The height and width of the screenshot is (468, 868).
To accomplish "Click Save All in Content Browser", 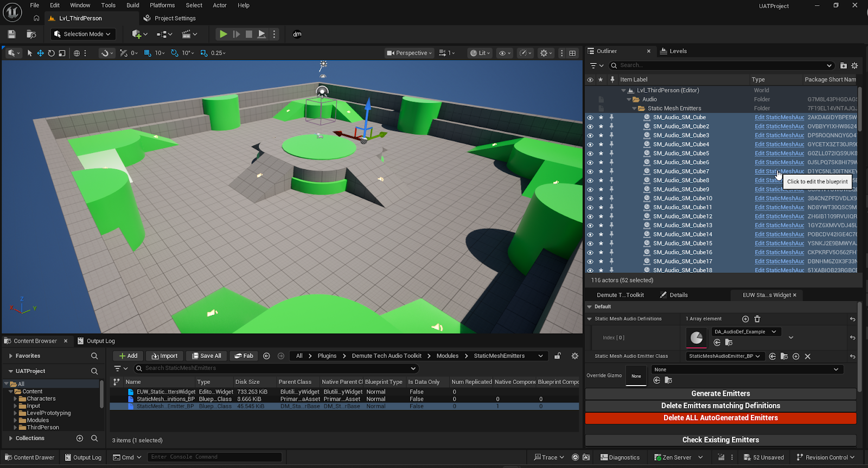I will pos(206,356).
